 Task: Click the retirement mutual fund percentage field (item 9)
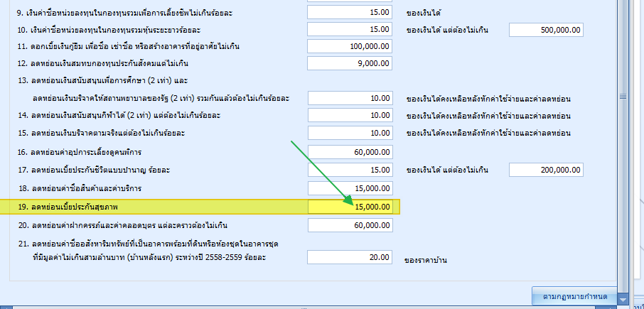tap(350, 12)
